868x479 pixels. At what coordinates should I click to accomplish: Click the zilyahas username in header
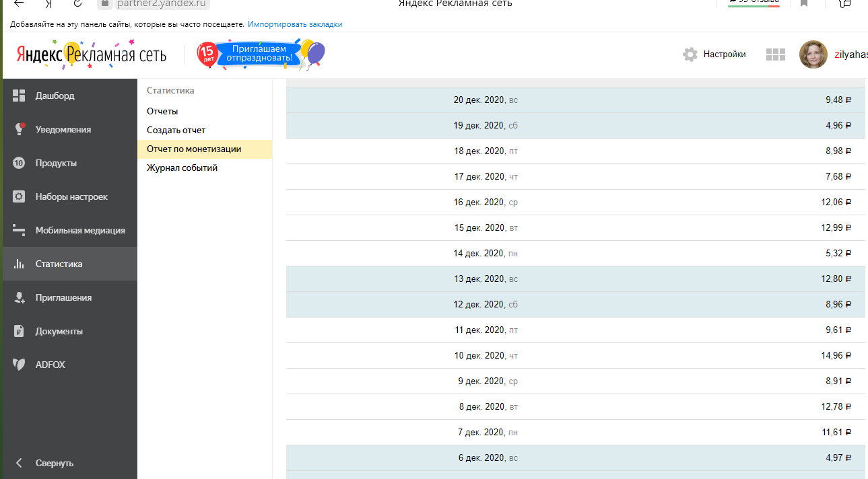click(x=850, y=54)
